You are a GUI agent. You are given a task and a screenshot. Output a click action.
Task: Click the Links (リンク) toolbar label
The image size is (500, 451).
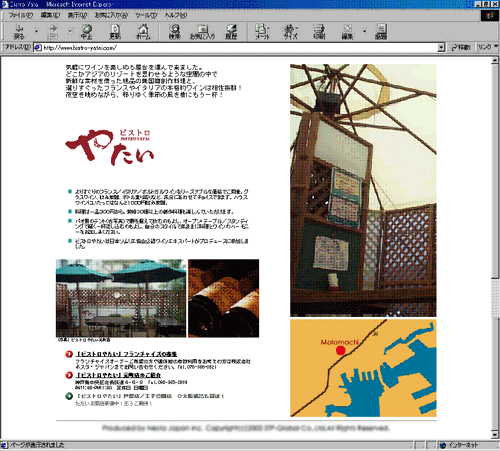click(484, 47)
